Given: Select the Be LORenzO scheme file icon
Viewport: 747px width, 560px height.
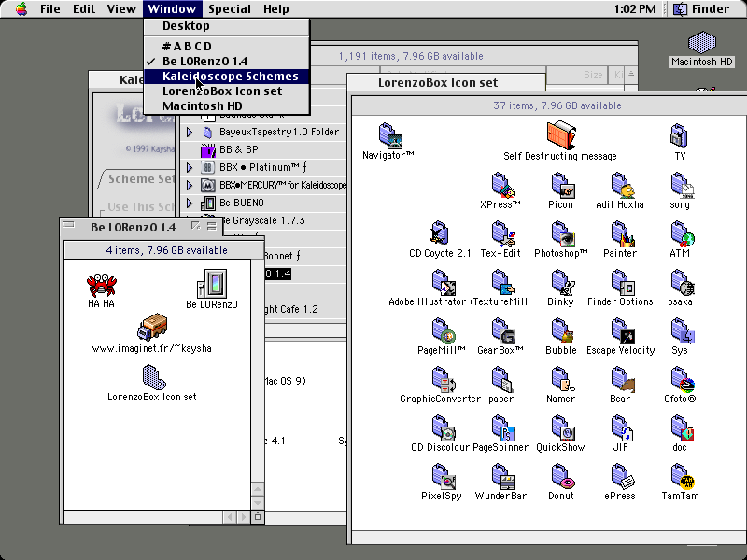Looking at the screenshot, I should coord(212,284).
